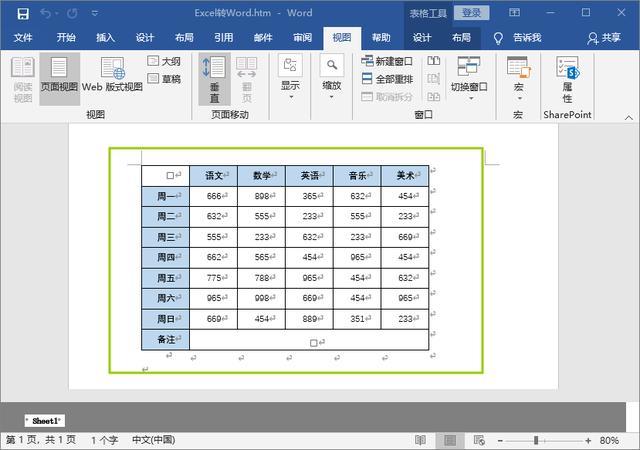Viewport: 640px width, 450px height.
Task: Click the Save icon in the title bar
Action: [23, 13]
